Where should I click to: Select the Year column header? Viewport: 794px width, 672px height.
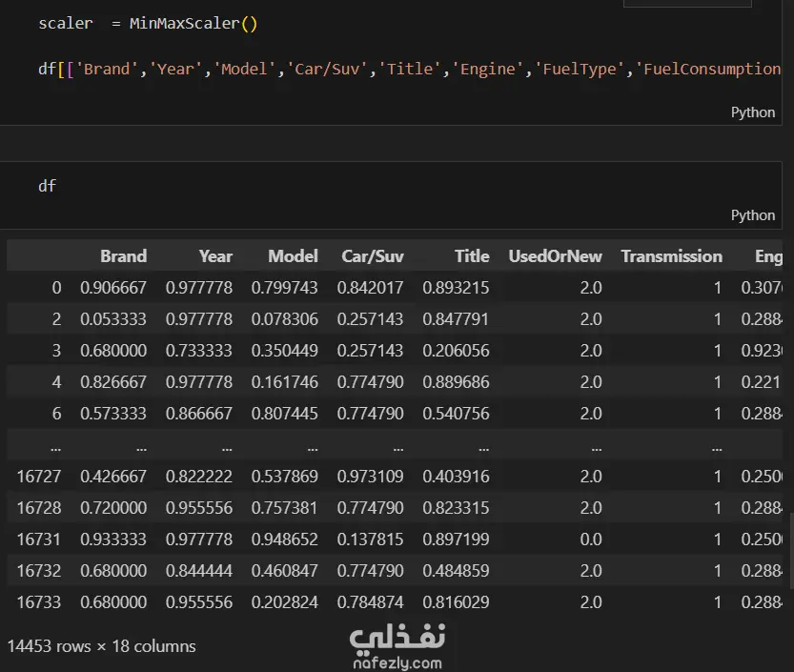pyautogui.click(x=215, y=256)
